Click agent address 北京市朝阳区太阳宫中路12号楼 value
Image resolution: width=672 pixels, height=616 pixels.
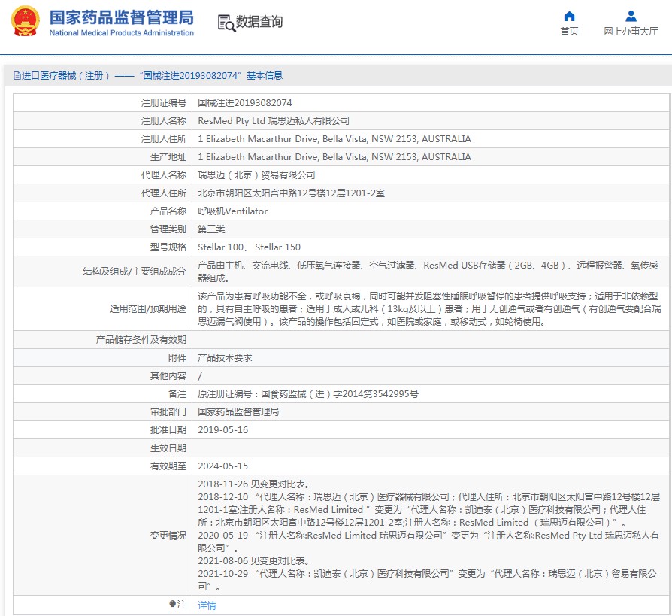click(291, 193)
